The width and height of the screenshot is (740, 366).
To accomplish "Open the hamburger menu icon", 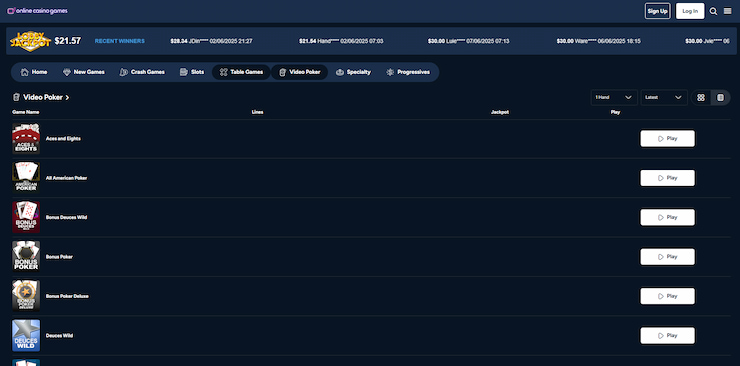I will [x=728, y=11].
